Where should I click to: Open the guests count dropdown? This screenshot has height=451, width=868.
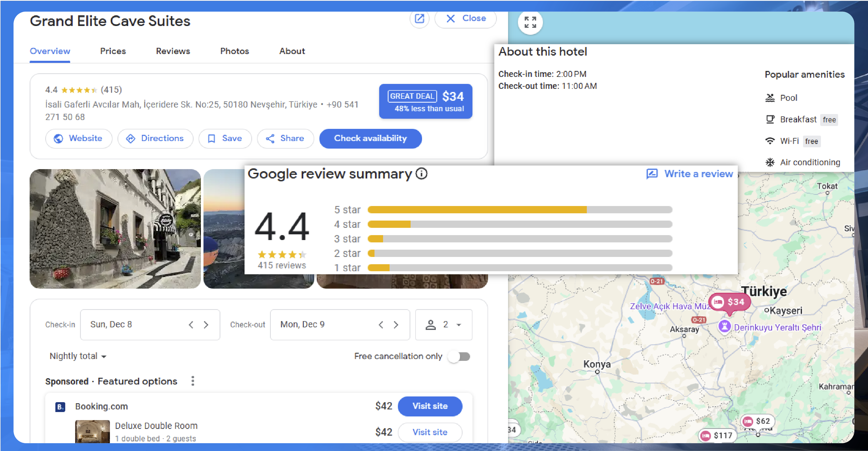443,325
